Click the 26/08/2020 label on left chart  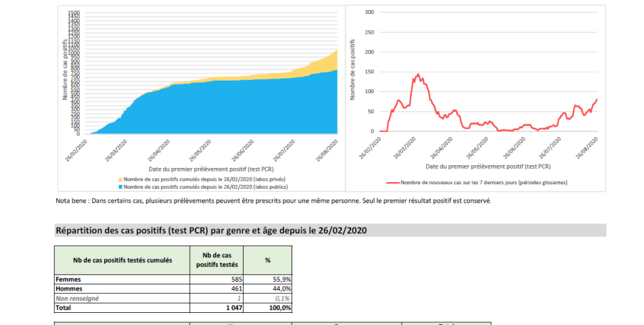pyautogui.click(x=327, y=146)
